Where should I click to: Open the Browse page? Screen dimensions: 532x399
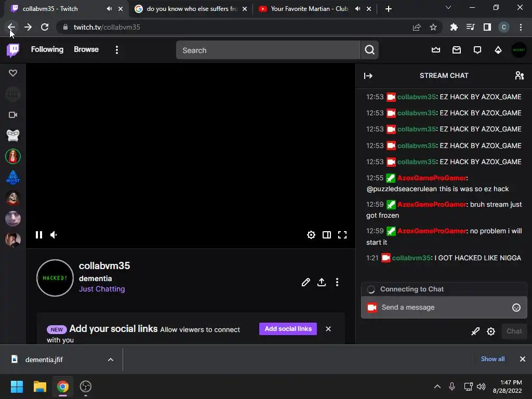point(86,49)
